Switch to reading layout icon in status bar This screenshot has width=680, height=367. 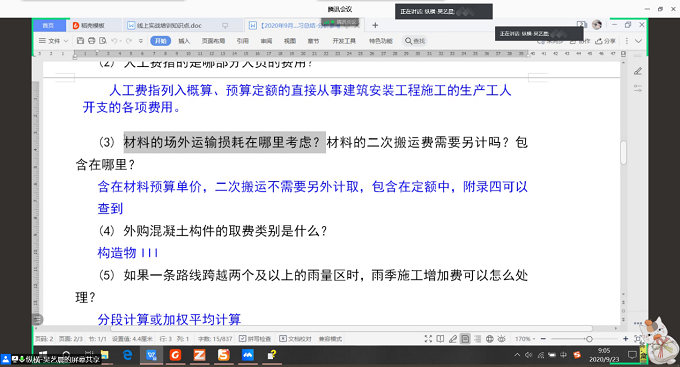click(x=440, y=339)
